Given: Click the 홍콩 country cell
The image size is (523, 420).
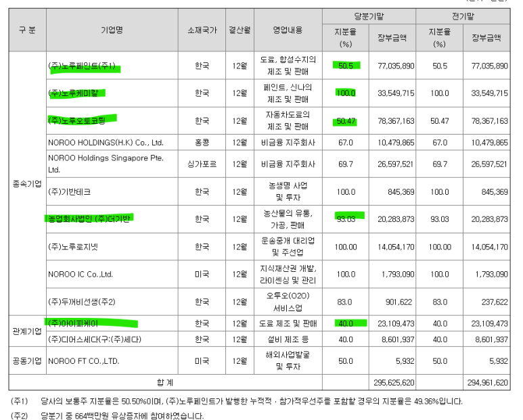Looking at the screenshot, I should 202,143.
